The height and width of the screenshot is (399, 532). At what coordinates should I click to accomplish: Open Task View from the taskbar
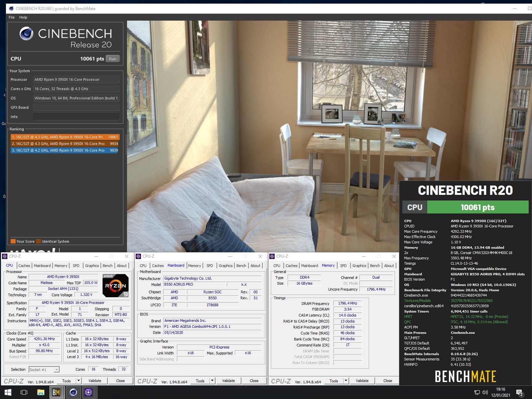coord(24,392)
